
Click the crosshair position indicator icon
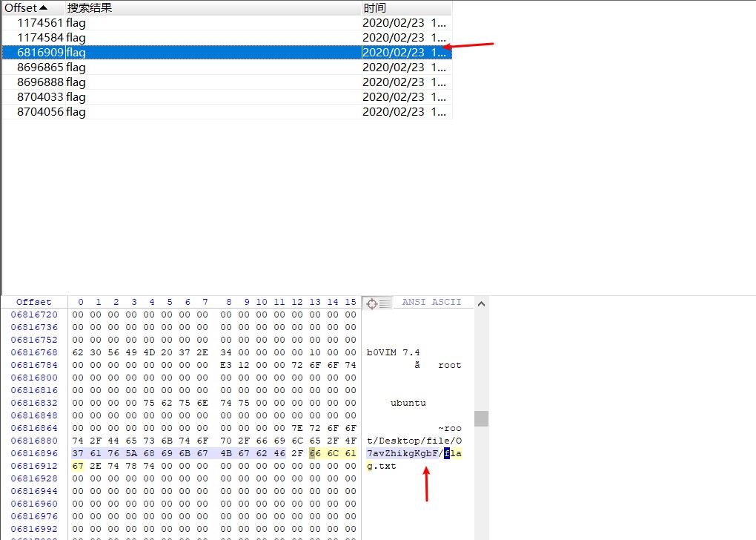[371, 302]
